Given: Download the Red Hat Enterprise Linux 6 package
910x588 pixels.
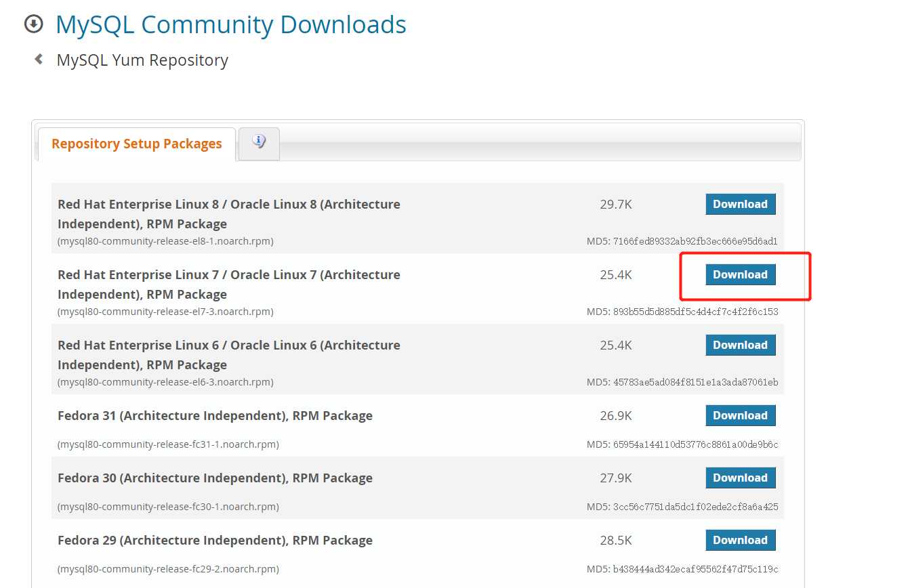Looking at the screenshot, I should 741,345.
